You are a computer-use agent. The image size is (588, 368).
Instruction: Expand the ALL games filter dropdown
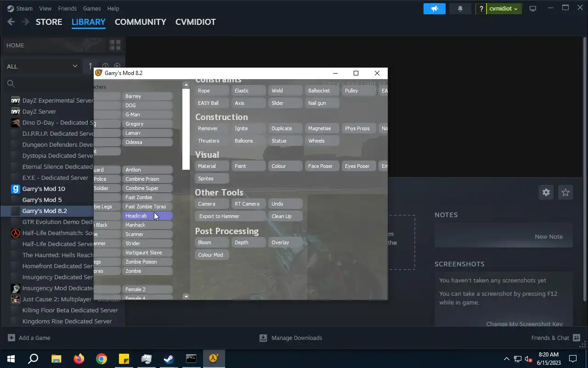tap(42, 66)
